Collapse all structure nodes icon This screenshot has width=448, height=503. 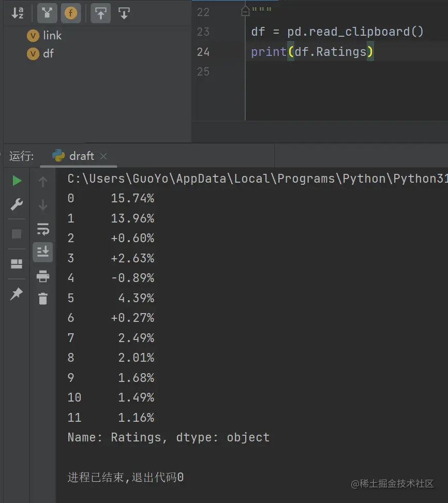(x=124, y=13)
